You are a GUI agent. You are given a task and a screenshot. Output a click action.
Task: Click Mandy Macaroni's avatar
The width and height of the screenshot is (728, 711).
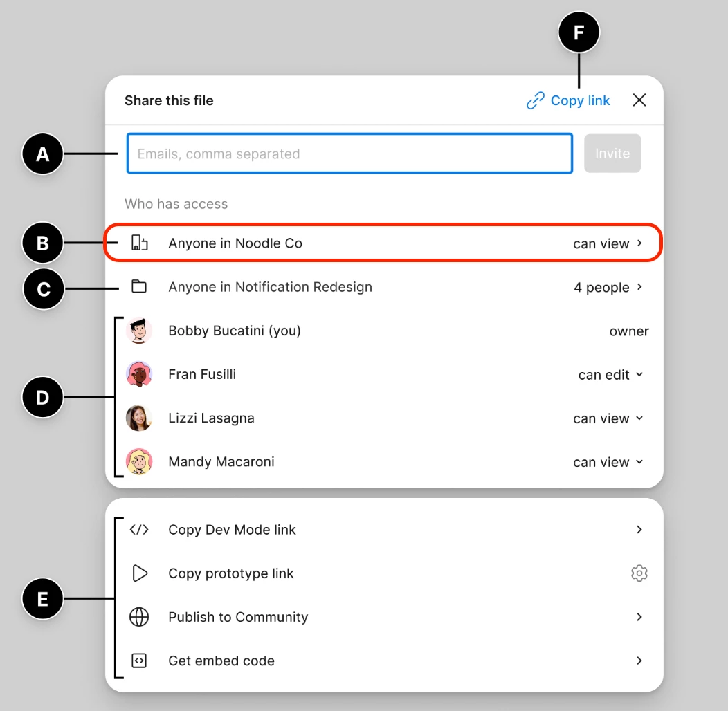pyautogui.click(x=139, y=461)
